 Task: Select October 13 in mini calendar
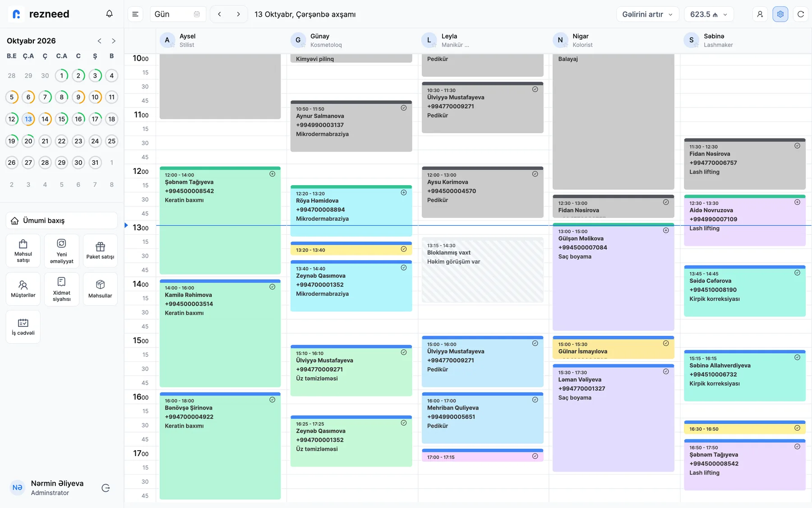tap(28, 119)
